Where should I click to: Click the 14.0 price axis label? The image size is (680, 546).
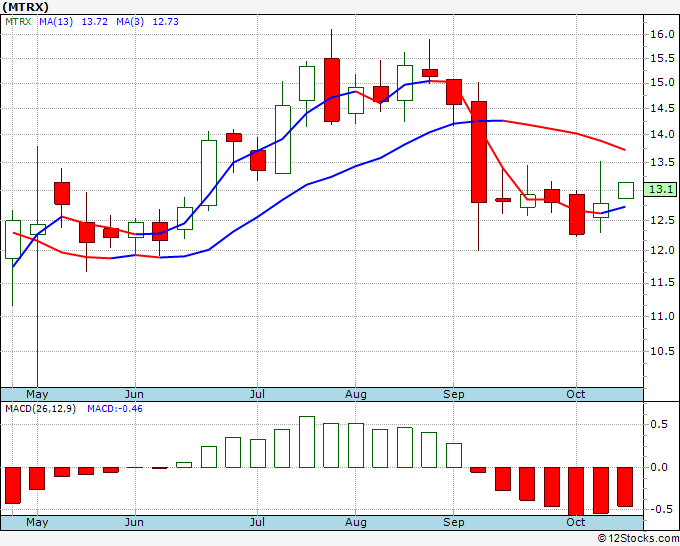[662, 134]
